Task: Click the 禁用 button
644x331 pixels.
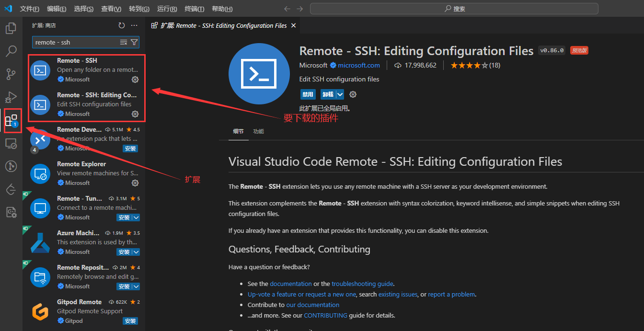Action: (308, 94)
